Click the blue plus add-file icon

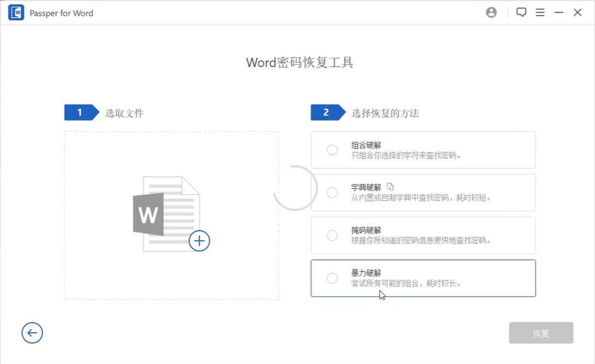click(199, 241)
